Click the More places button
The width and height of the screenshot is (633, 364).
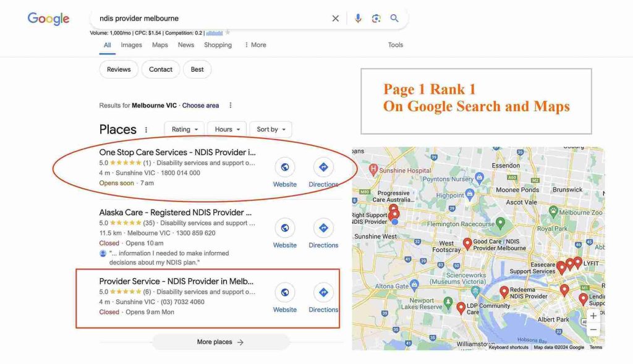tap(221, 342)
